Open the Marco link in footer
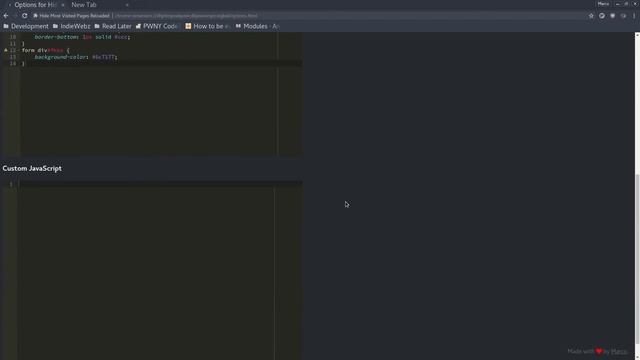640x360 pixels. 619,351
